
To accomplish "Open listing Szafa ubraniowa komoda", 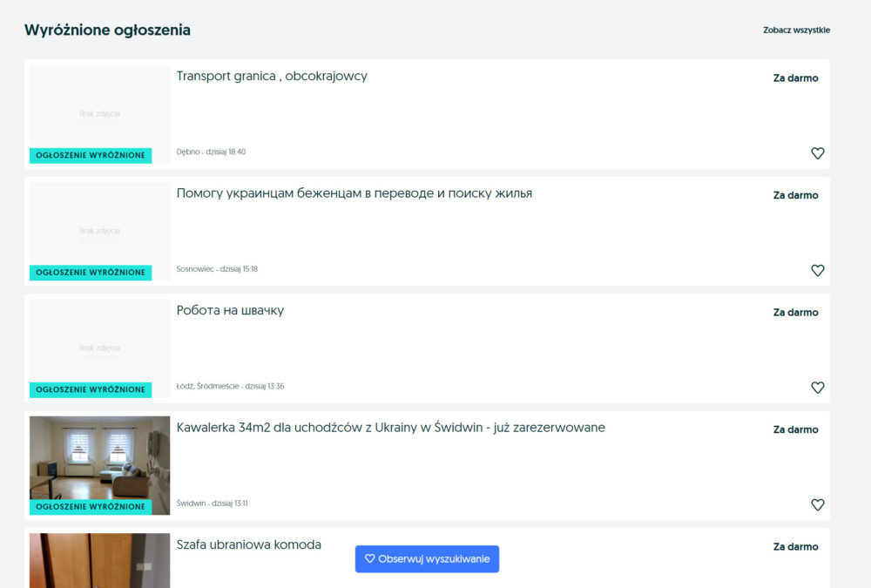I will [249, 544].
